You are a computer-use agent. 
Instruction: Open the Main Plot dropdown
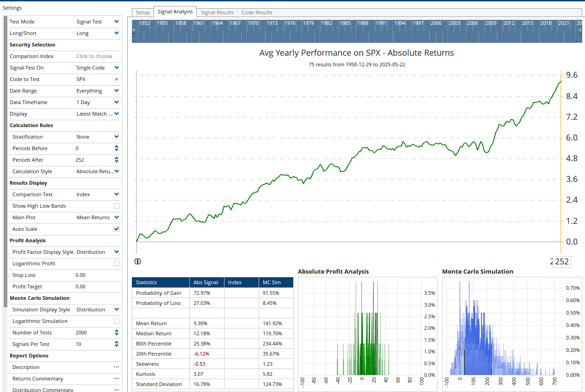[x=98, y=217]
